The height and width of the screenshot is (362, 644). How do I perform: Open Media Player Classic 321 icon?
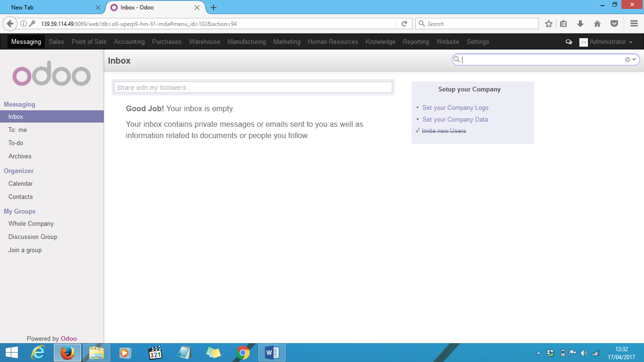click(155, 353)
